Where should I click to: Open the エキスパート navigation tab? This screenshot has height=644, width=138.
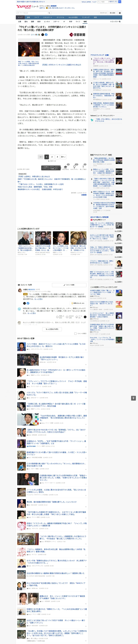48,17
